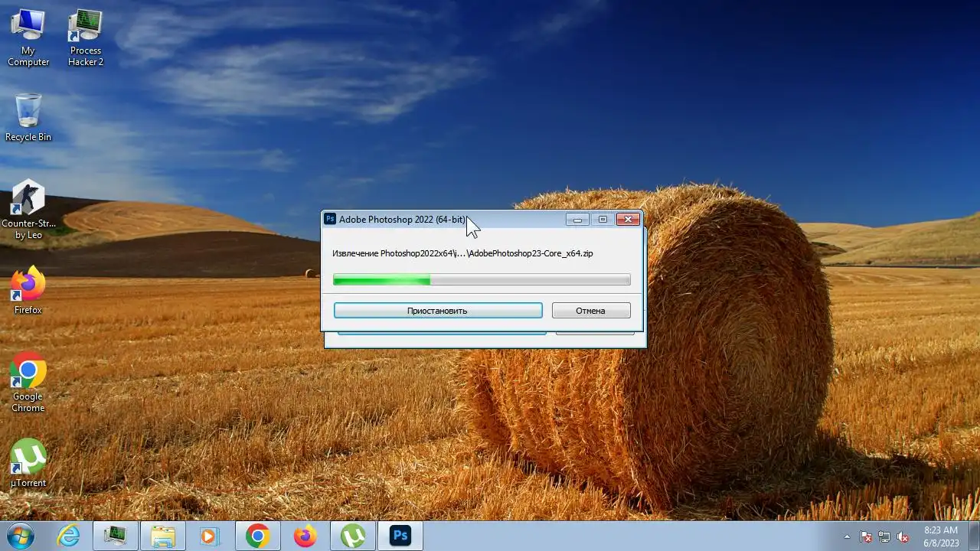Launch Firefox from taskbar
Viewport: 980px width, 551px height.
(x=305, y=536)
